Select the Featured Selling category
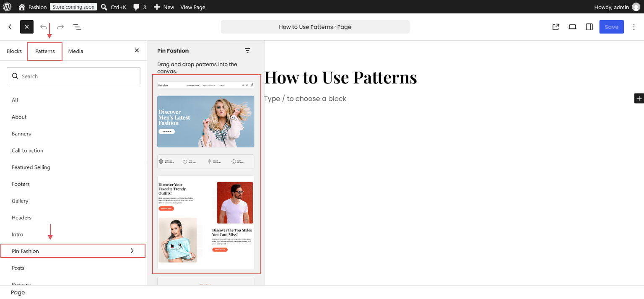Image resolution: width=644 pixels, height=299 pixels. tap(73, 167)
